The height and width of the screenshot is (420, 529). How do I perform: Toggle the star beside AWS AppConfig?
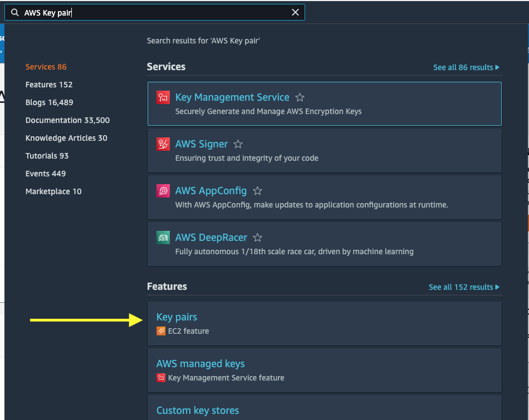click(257, 190)
